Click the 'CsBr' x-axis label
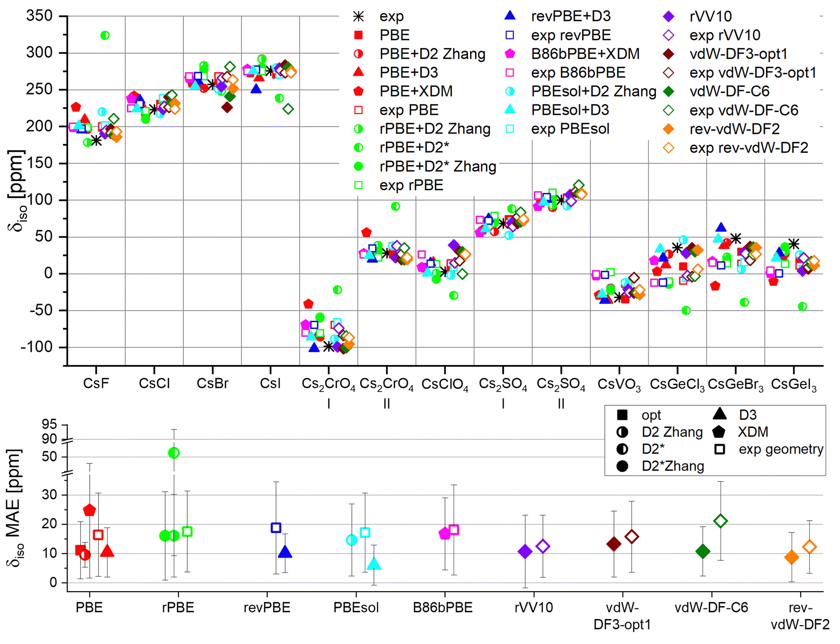The height and width of the screenshot is (644, 840). point(213,384)
